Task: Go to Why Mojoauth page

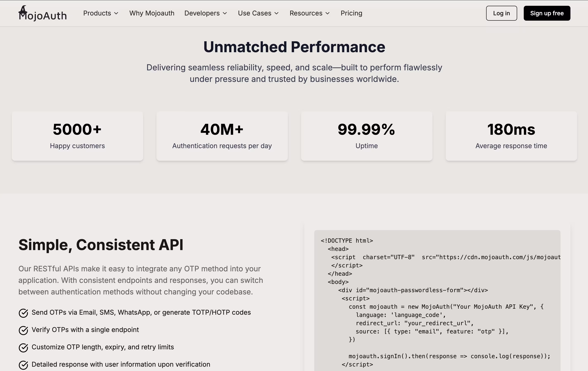Action: (x=152, y=13)
